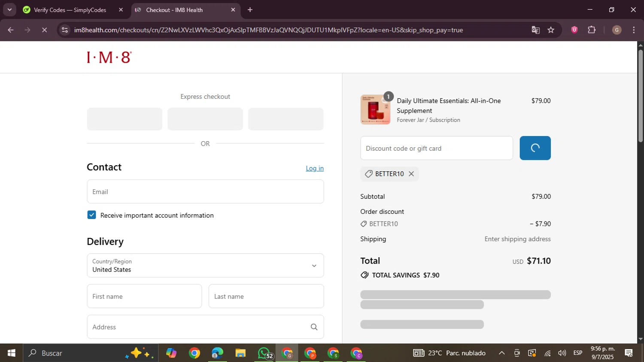Go back to previous page
Screen dimensions: 644x362
(x=11, y=30)
